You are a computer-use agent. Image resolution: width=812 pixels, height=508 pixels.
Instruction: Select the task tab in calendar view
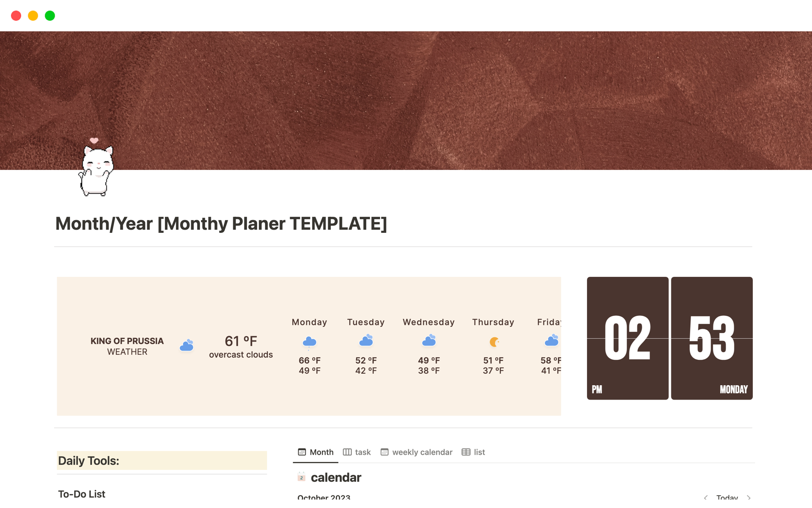pos(358,452)
